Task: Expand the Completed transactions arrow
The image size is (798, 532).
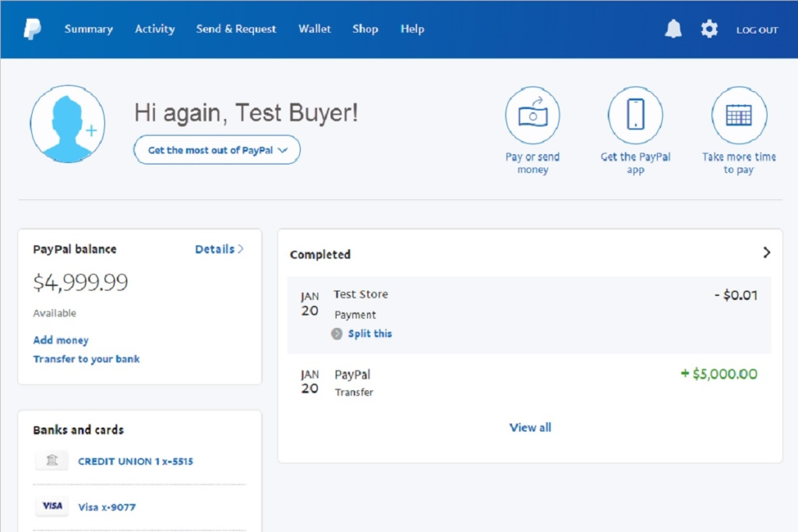Action: (x=766, y=253)
